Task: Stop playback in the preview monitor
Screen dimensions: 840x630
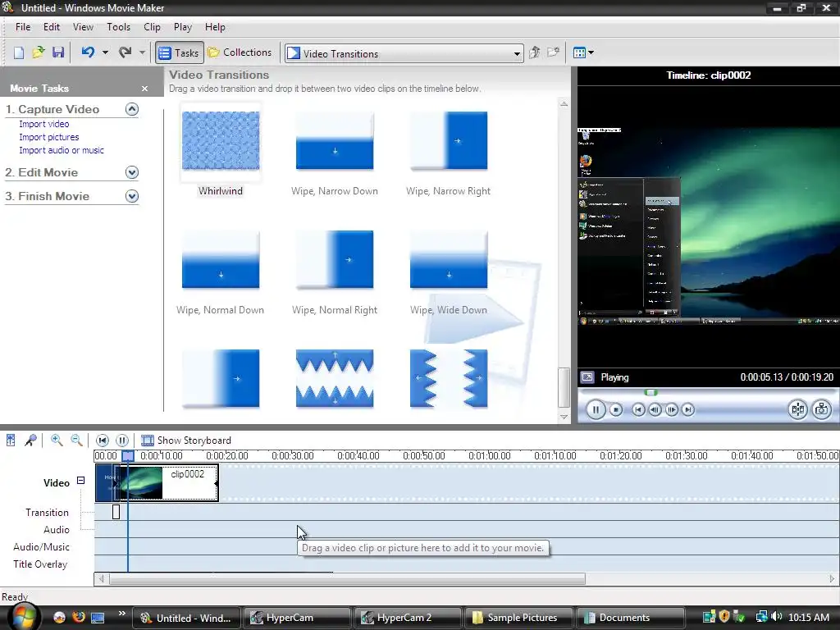Action: coord(616,410)
